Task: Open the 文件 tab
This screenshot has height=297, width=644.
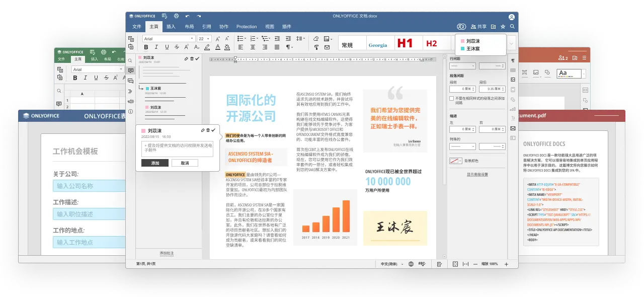Action: tap(136, 27)
